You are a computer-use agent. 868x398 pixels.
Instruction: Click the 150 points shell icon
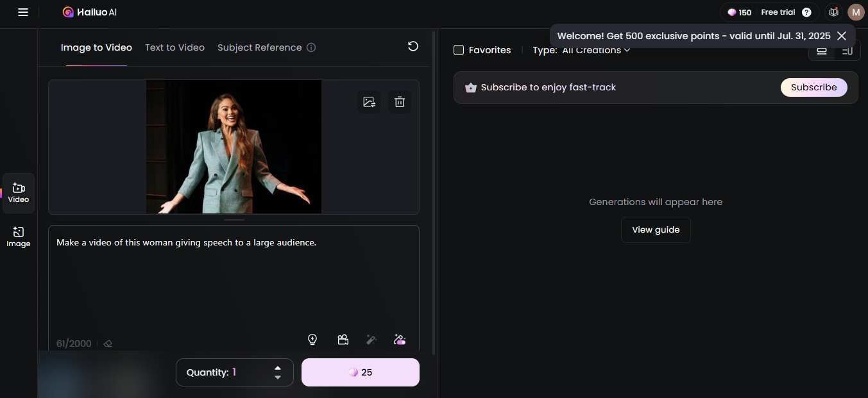731,12
